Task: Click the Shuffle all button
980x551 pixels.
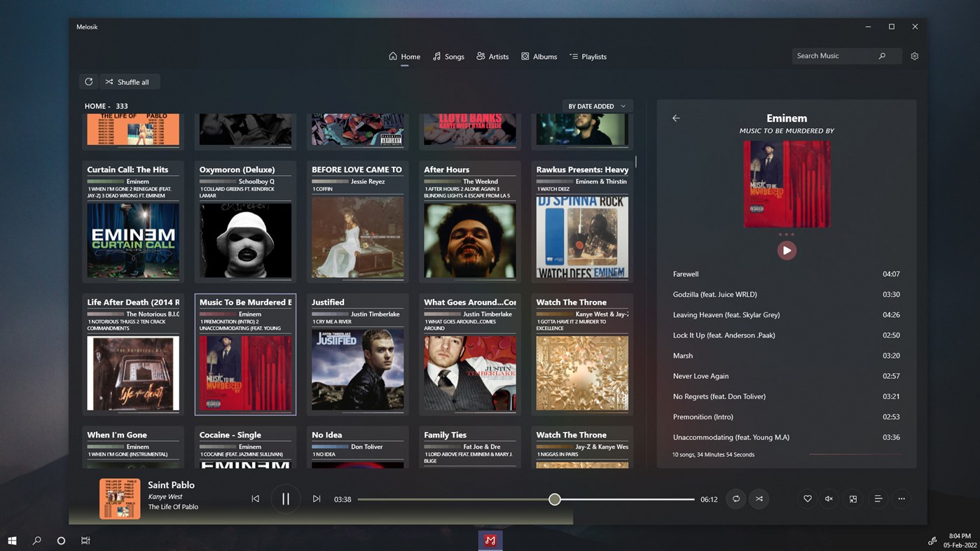Action: click(129, 81)
